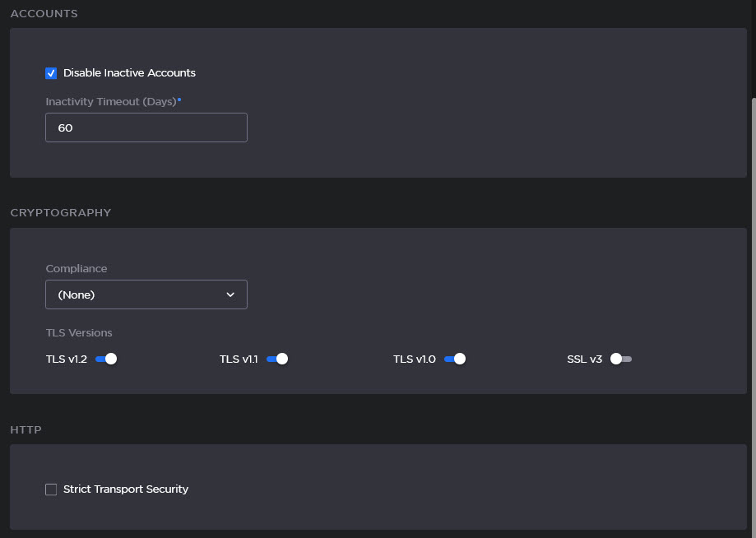
Task: Click the Inactivity Timeout days input field
Action: 146,128
